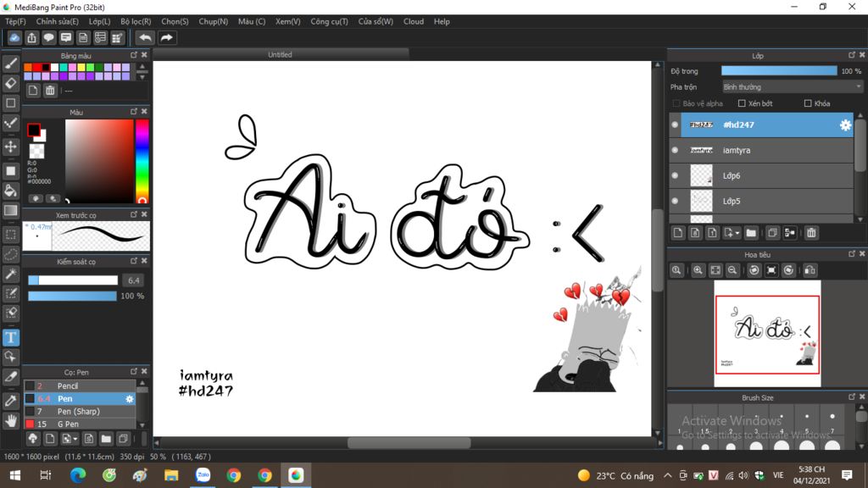The height and width of the screenshot is (488, 868).
Task: Select the Gradient tool
Action: click(10, 211)
